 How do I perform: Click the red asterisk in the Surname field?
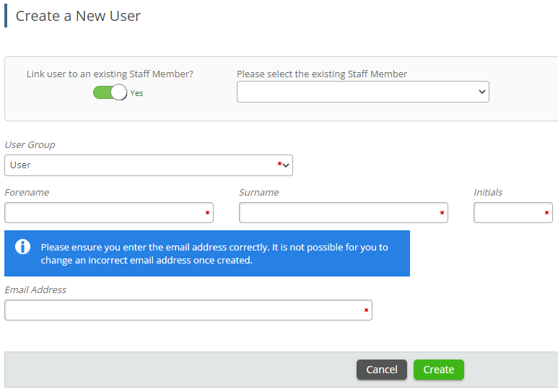(x=442, y=213)
